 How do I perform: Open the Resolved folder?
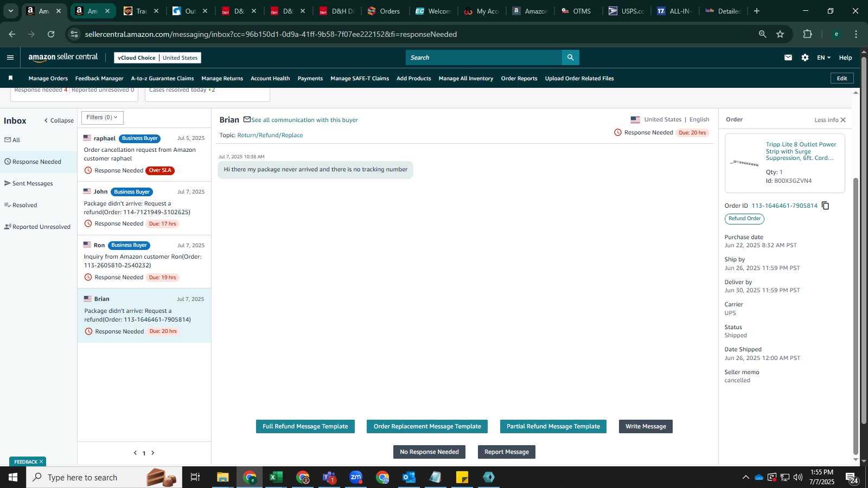tap(21, 205)
